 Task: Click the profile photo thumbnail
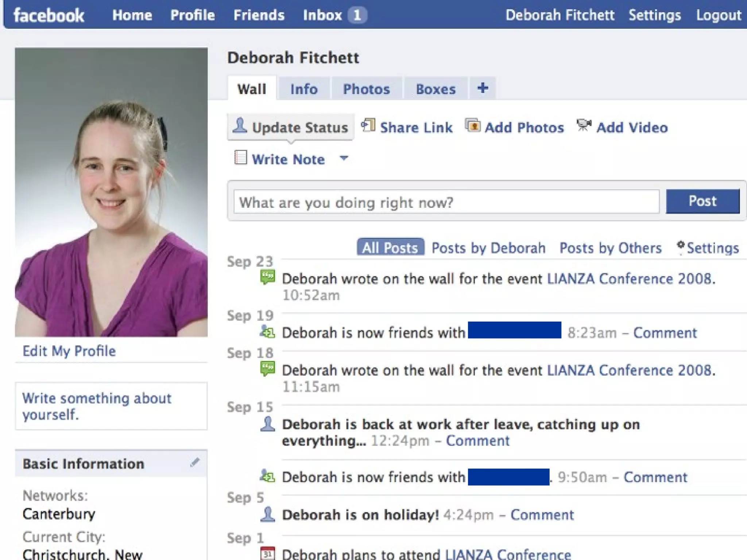(111, 192)
